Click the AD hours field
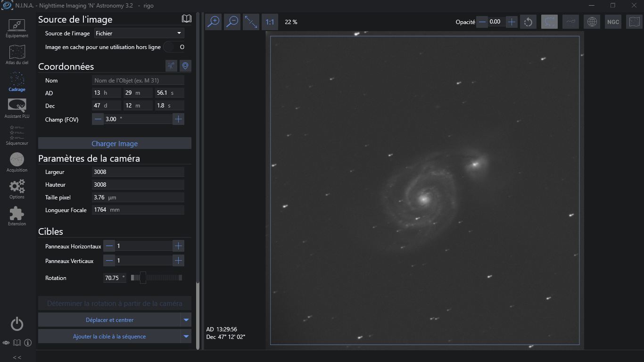This screenshot has height=362, width=644. pos(107,93)
